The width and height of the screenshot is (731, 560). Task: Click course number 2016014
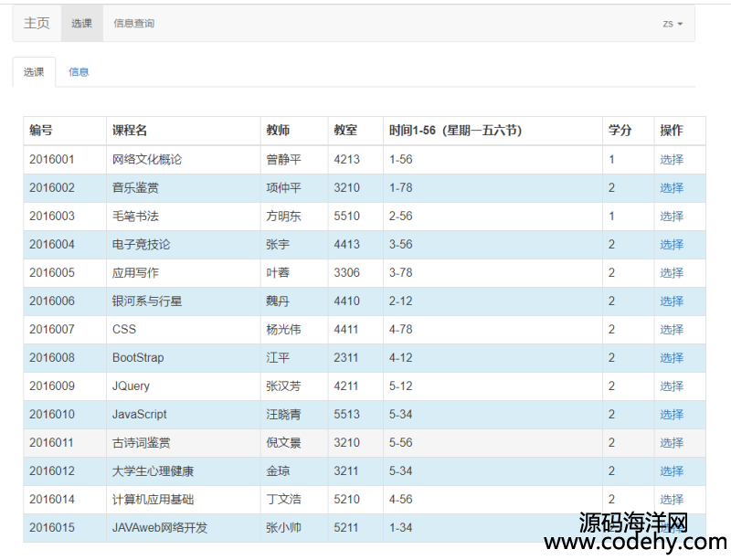pyautogui.click(x=52, y=500)
